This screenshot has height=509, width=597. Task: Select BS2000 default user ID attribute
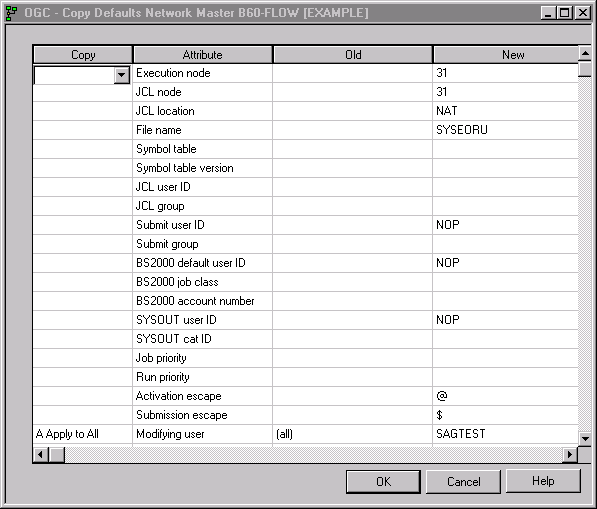coord(203,263)
